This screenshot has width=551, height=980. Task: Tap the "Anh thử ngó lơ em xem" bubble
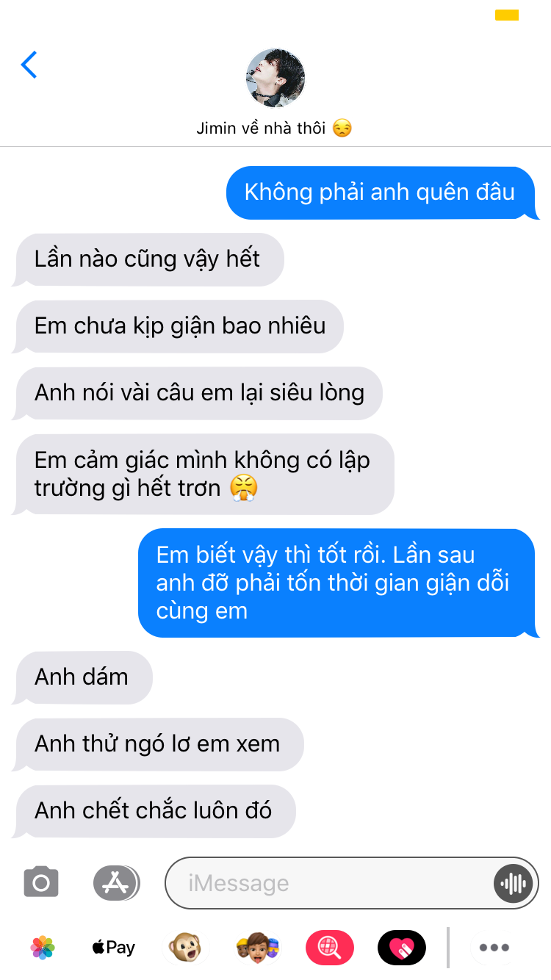[x=157, y=744]
